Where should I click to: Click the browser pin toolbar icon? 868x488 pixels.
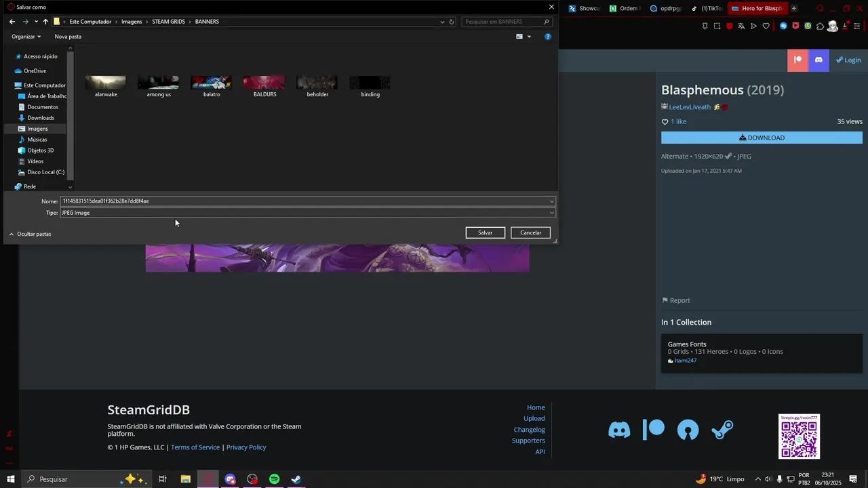pyautogui.click(x=705, y=26)
